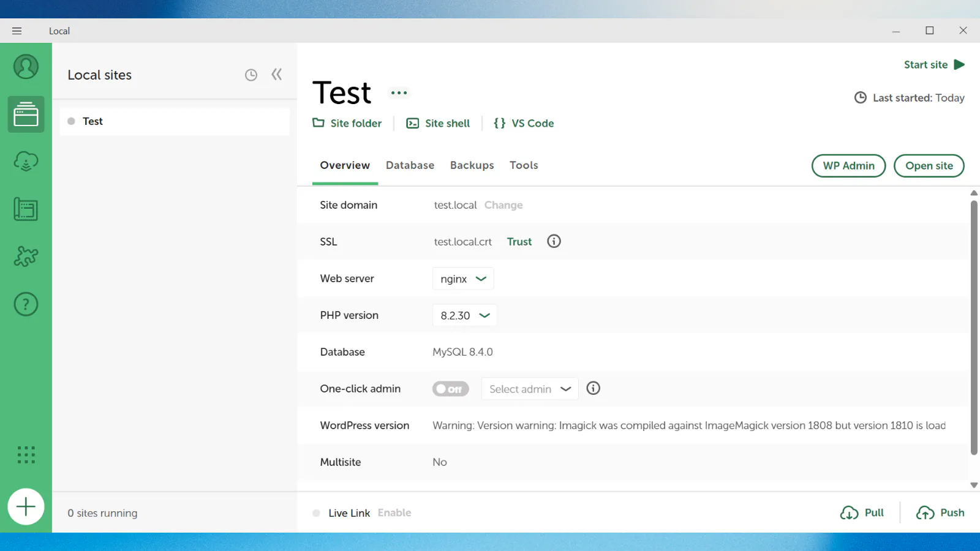Open the nine-dot grid apps icon
Viewport: 980px width, 551px height.
point(26,455)
